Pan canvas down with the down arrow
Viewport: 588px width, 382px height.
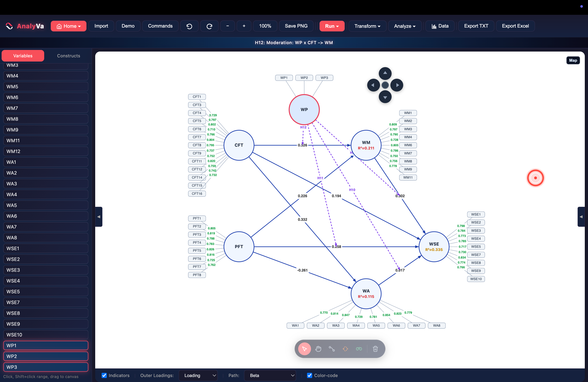[385, 97]
